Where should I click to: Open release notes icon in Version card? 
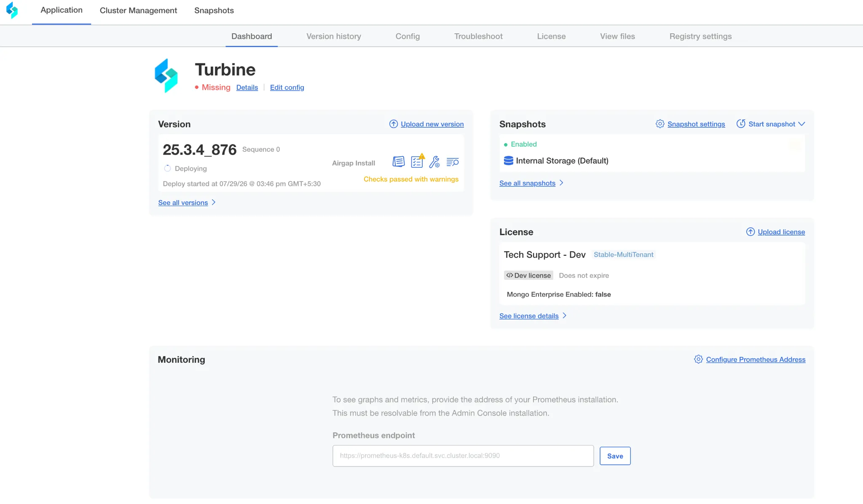[398, 162]
